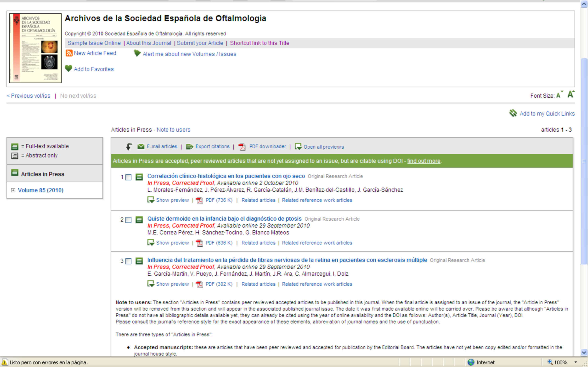Click the green heart Add to Favorites icon
Image resolution: width=588 pixels, height=367 pixels.
68,69
